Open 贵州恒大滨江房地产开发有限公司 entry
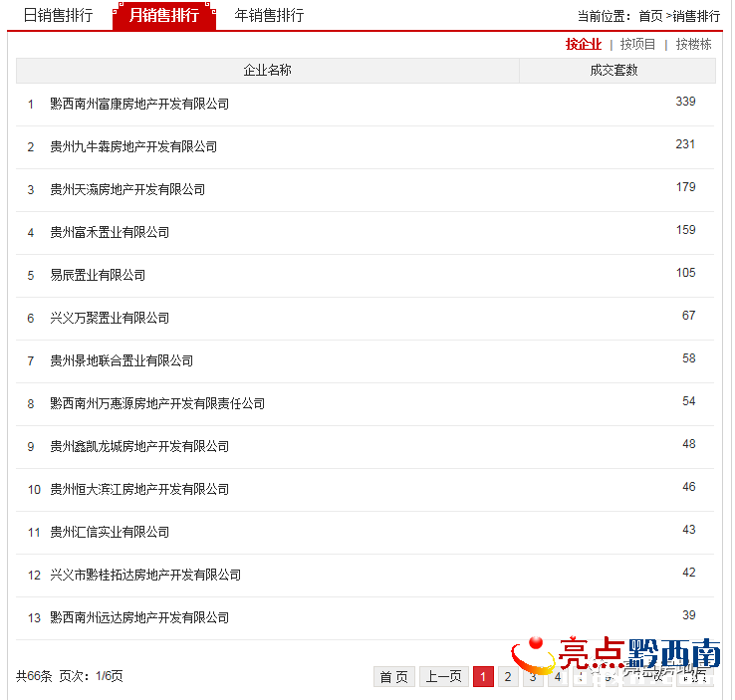The height and width of the screenshot is (700, 735). pyautogui.click(x=139, y=489)
